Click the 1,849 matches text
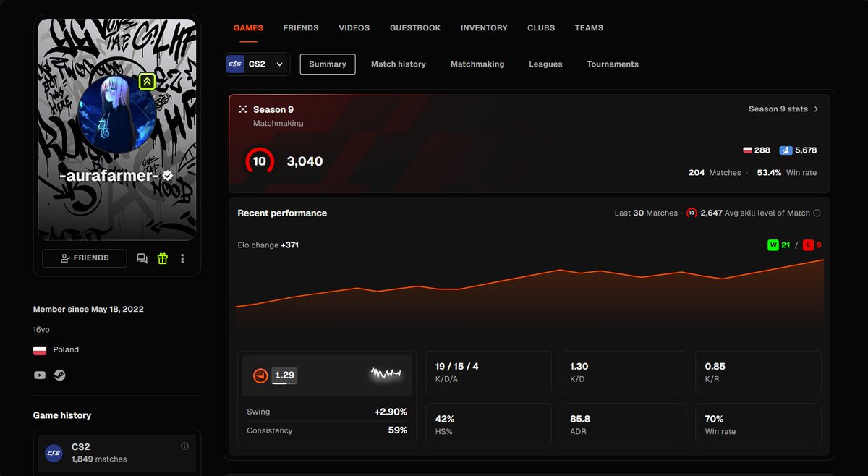 (99, 459)
